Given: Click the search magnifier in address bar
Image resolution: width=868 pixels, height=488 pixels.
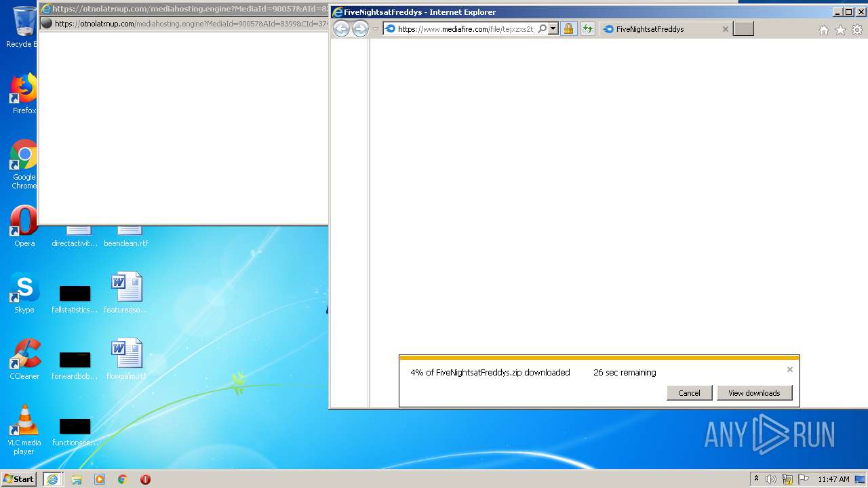Looking at the screenshot, I should [x=542, y=28].
